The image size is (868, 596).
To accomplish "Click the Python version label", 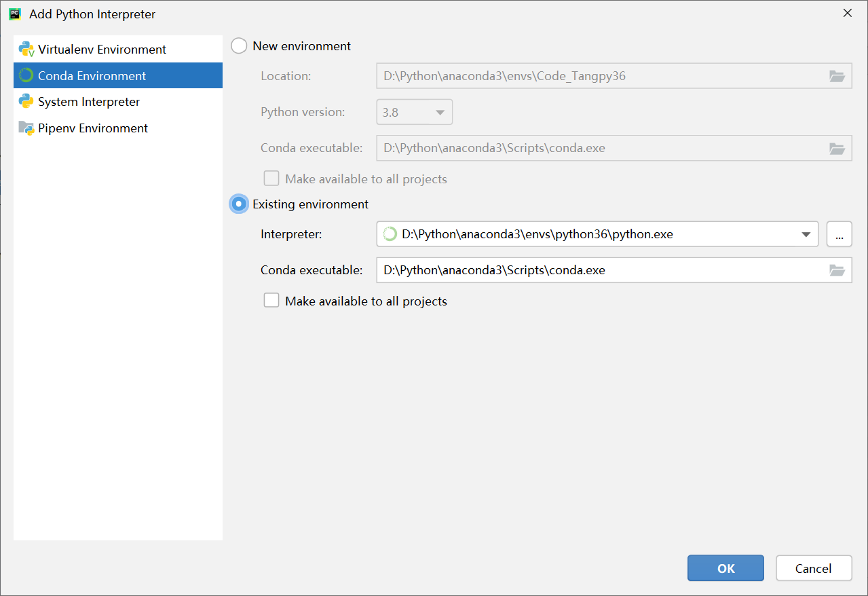I will [x=303, y=112].
